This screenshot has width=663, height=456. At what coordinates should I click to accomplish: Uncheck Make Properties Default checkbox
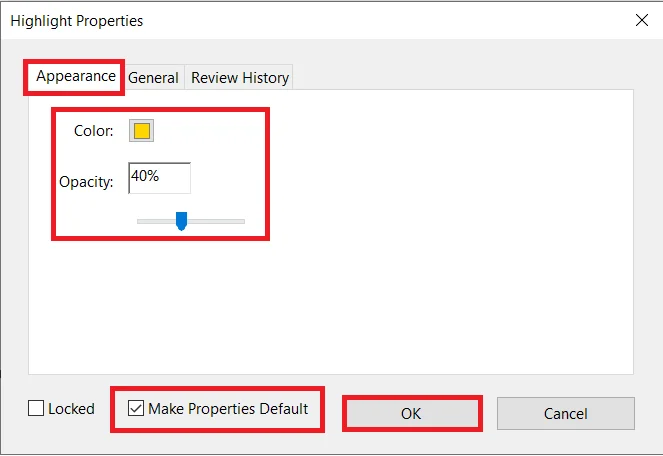(136, 409)
